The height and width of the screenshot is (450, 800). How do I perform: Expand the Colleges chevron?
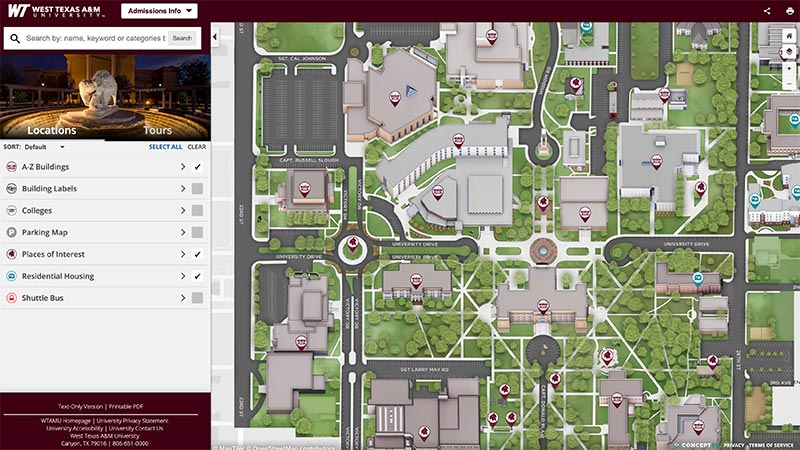[183, 211]
